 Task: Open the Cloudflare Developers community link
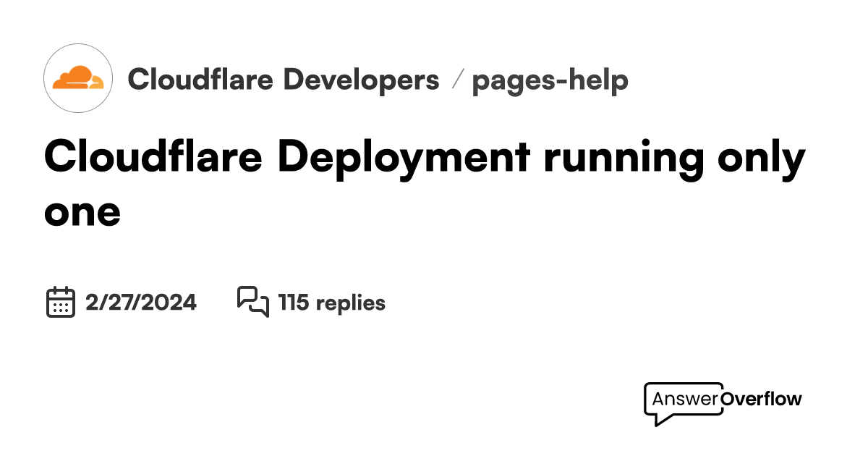[284, 80]
